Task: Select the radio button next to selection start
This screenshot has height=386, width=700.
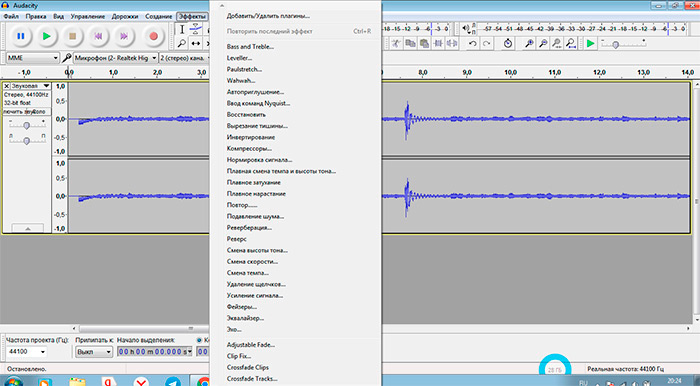Action: pyautogui.click(x=199, y=340)
